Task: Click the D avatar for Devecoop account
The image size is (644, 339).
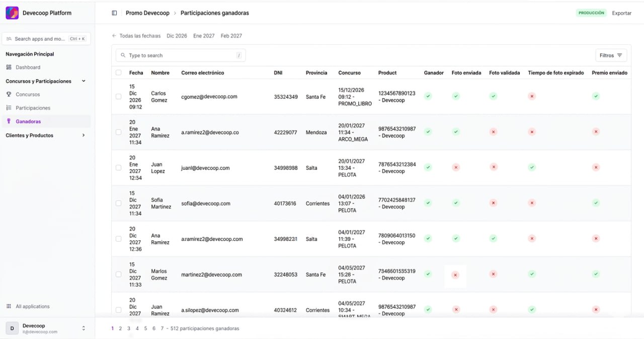Action: 12,328
